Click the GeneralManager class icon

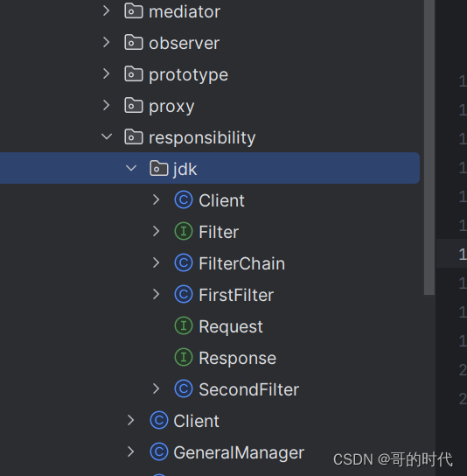coord(159,452)
